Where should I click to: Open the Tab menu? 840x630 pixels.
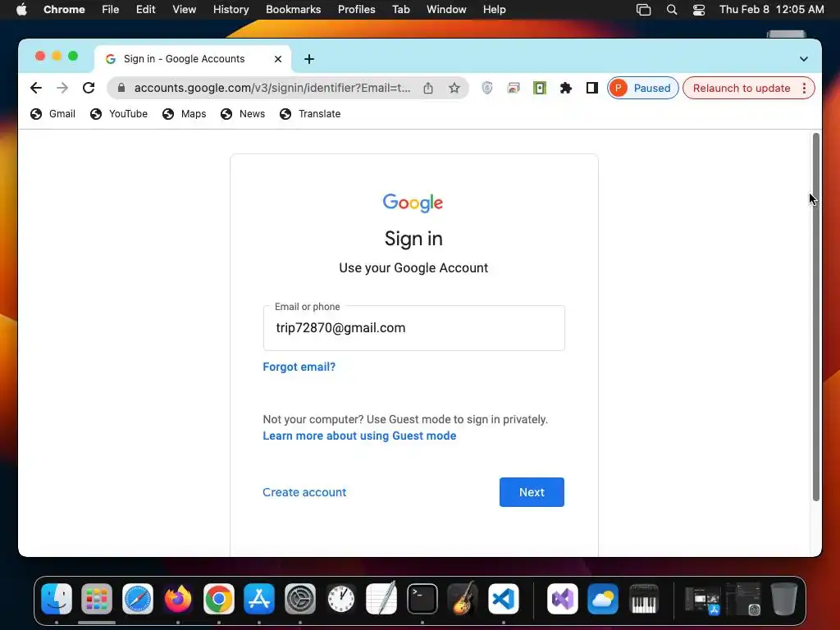click(400, 10)
